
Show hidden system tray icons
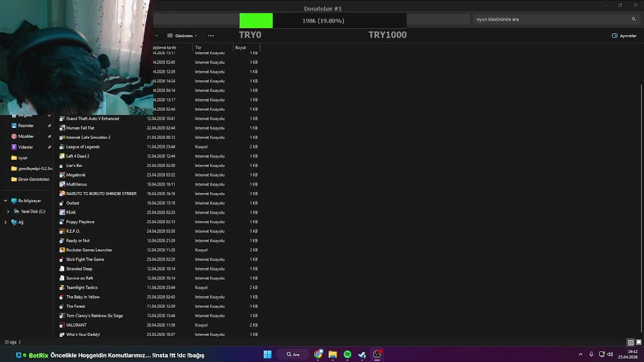click(580, 354)
